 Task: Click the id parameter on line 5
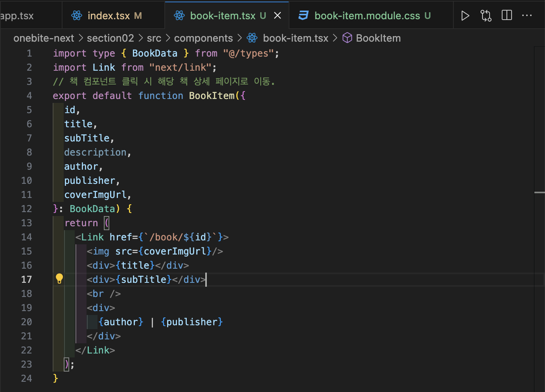(70, 110)
